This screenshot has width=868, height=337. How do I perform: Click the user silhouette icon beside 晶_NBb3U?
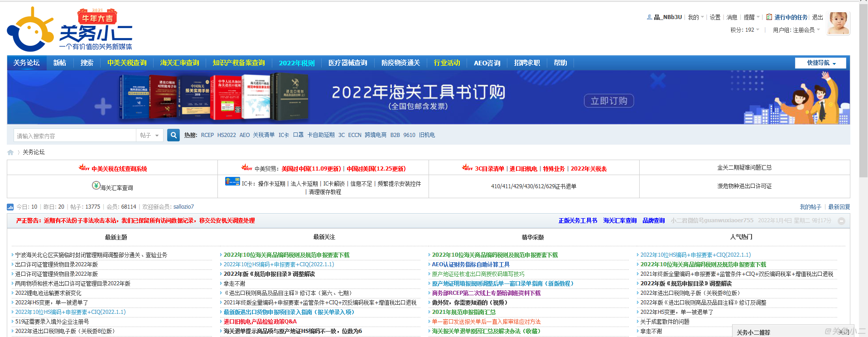tap(650, 17)
